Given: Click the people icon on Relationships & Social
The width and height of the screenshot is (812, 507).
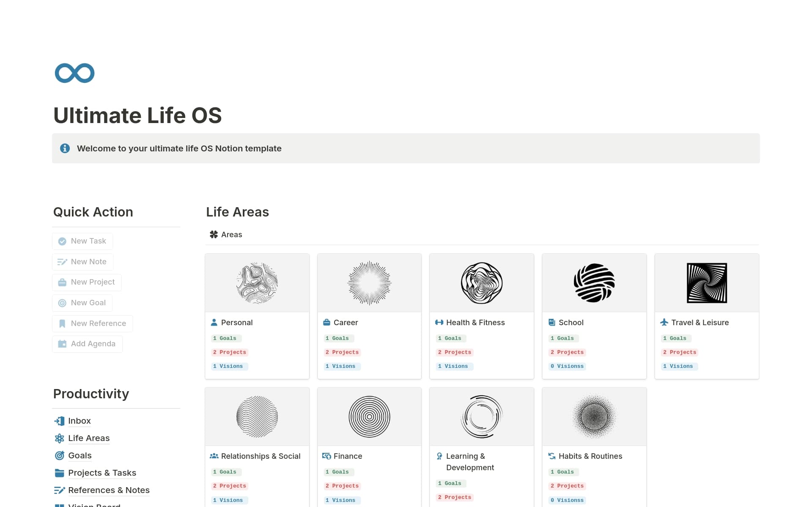Looking at the screenshot, I should 214,456.
